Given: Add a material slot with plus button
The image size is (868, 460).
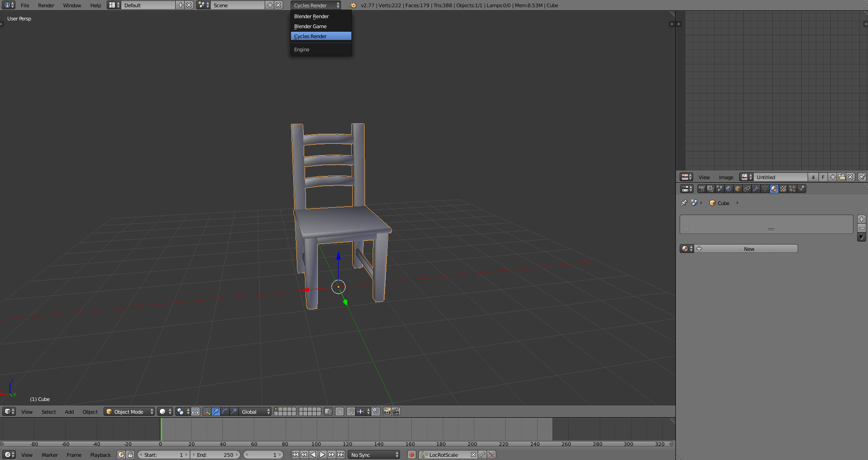Looking at the screenshot, I should [861, 219].
